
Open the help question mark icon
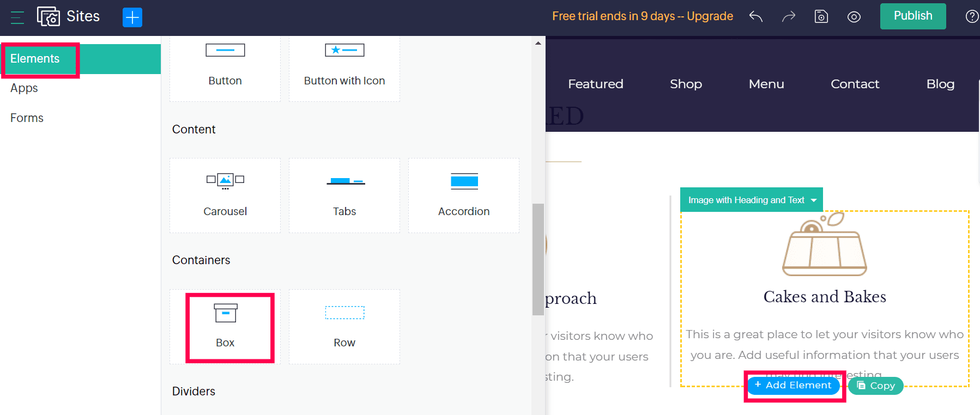click(972, 16)
